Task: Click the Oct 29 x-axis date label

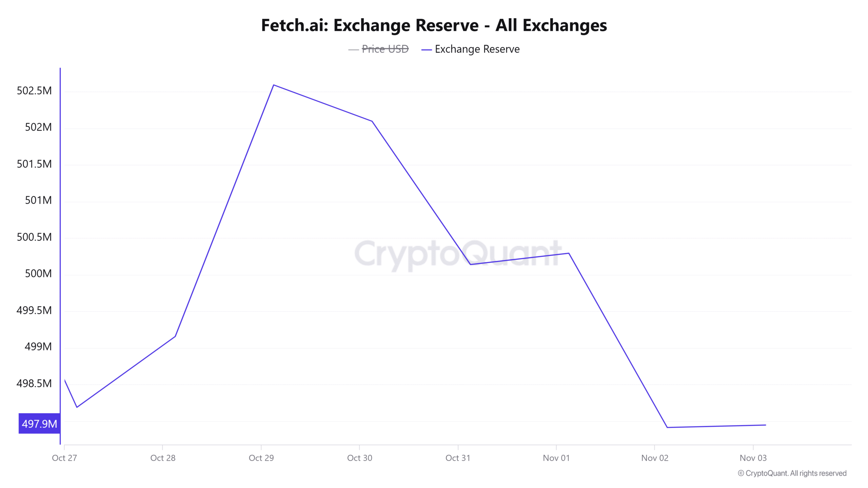Action: [x=261, y=458]
